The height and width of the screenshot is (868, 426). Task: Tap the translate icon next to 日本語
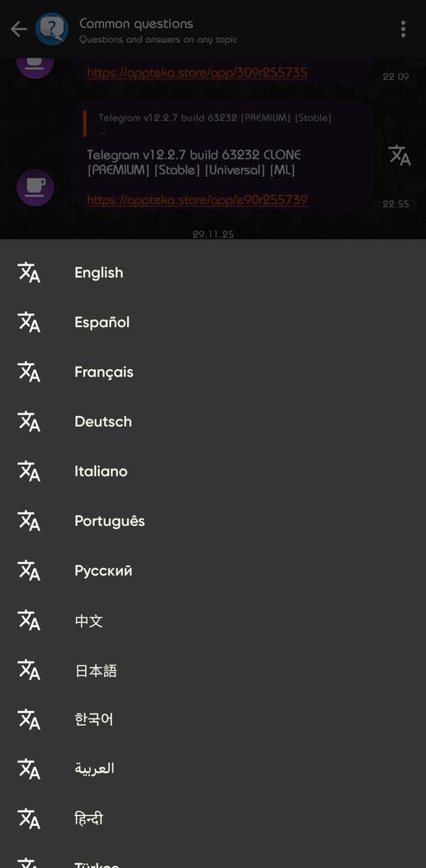(x=29, y=670)
